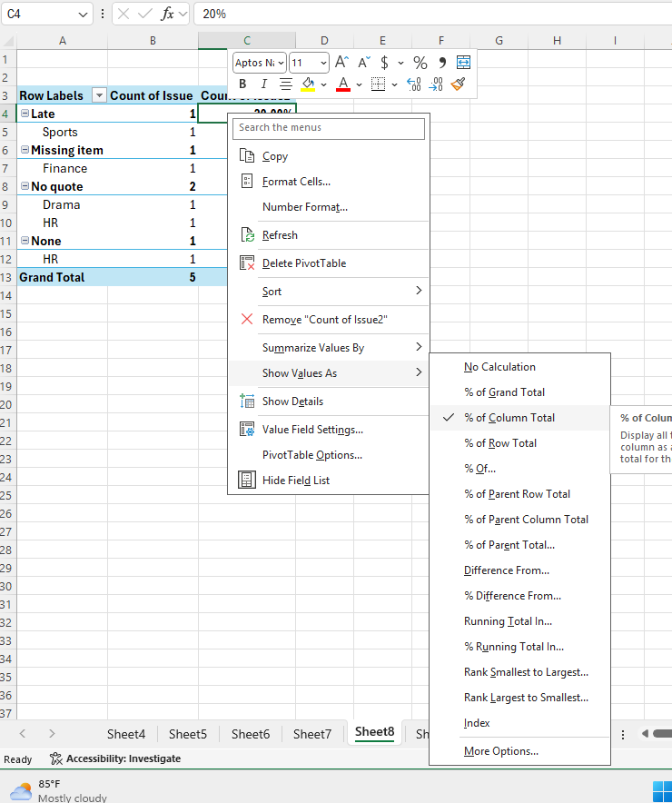Apply comma style format

coord(442,63)
